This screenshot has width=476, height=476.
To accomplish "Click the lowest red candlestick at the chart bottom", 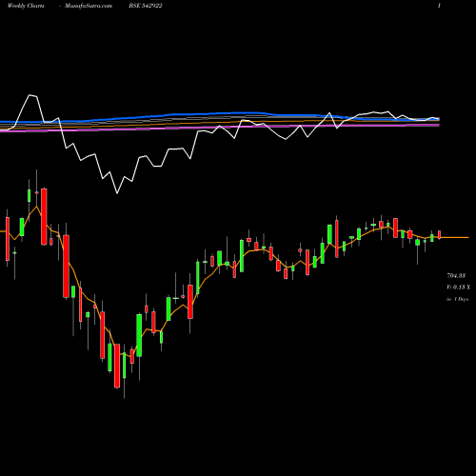I will [117, 366].
